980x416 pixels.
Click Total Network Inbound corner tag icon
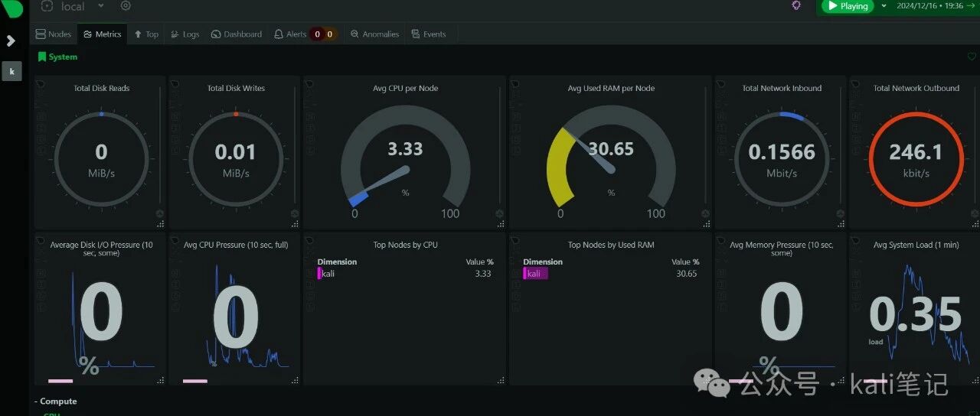pos(721,83)
